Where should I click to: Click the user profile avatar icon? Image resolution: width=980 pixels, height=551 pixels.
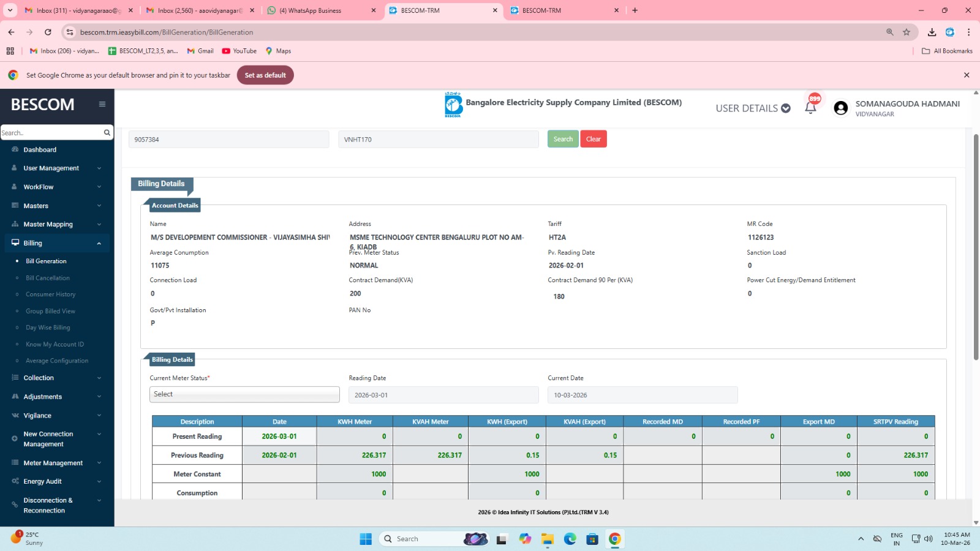(841, 108)
